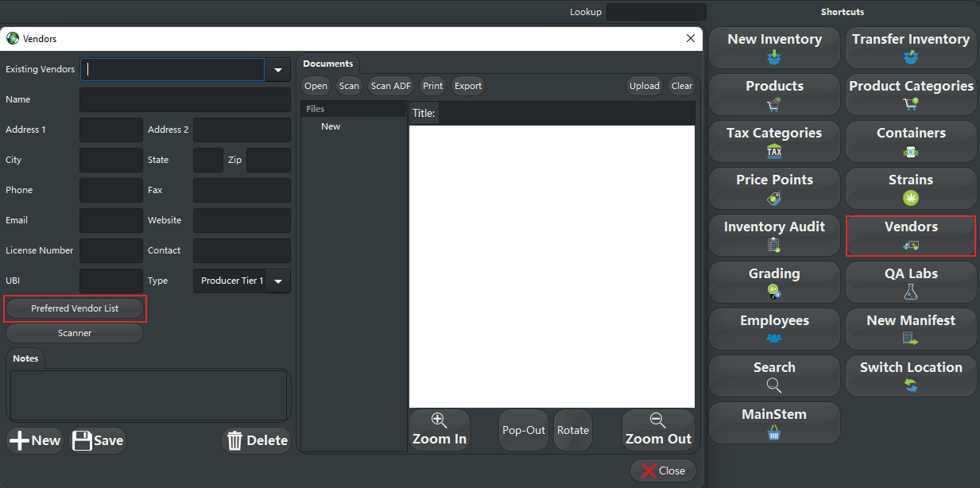Activate the Scanner button
Image resolution: width=980 pixels, height=488 pixels.
[x=74, y=332]
